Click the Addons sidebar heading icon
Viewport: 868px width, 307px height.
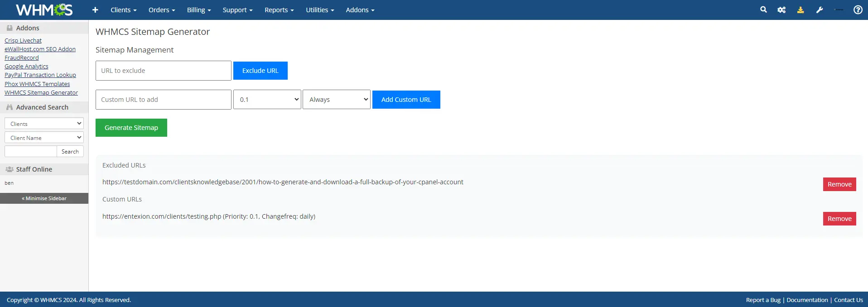[10, 28]
